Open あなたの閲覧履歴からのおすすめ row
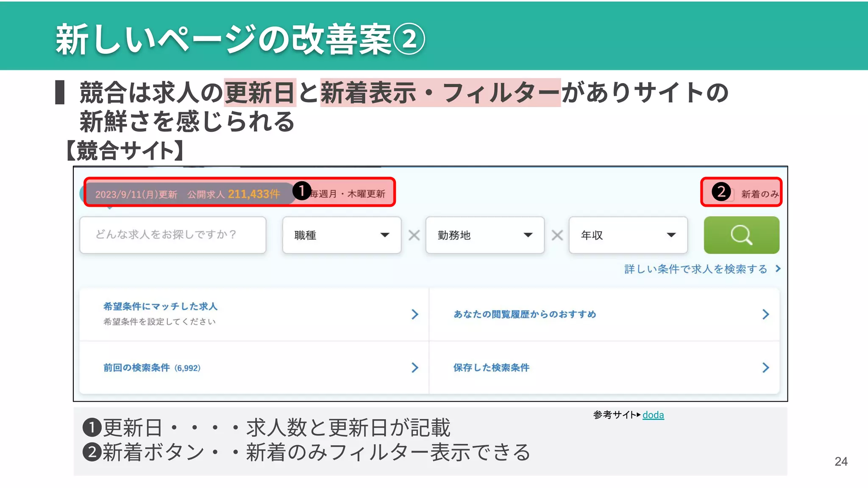 coord(604,314)
